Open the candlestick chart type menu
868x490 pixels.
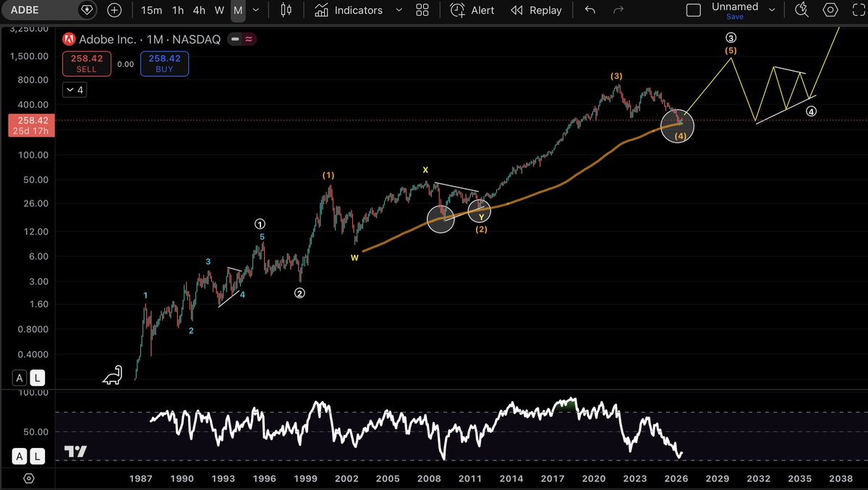tap(286, 10)
